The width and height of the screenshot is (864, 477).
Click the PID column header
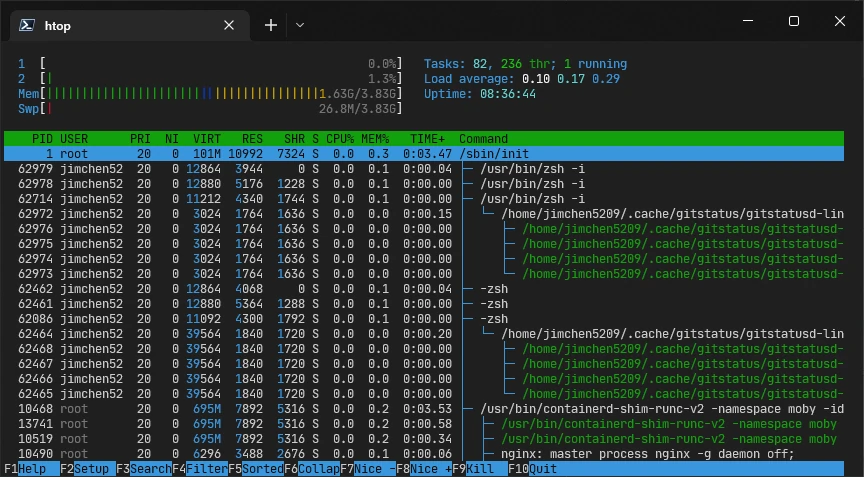tap(42, 139)
